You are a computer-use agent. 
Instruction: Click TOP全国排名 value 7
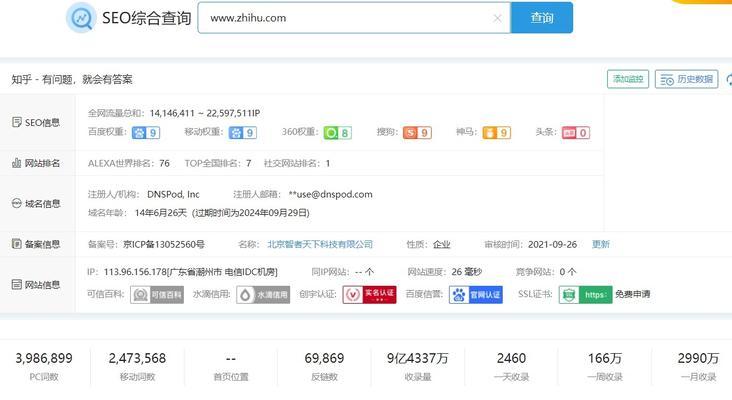click(x=248, y=163)
